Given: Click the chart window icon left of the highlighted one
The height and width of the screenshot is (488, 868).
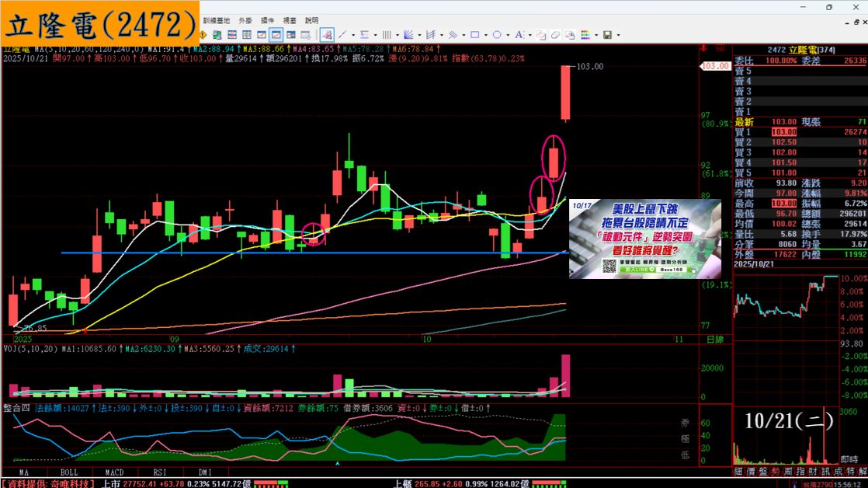Looking at the screenshot, I should (x=262, y=35).
